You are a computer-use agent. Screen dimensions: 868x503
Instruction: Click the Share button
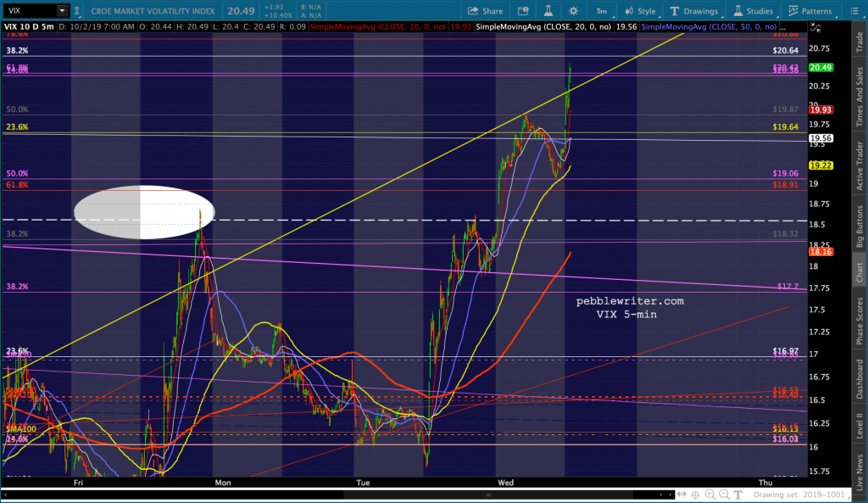(x=486, y=11)
